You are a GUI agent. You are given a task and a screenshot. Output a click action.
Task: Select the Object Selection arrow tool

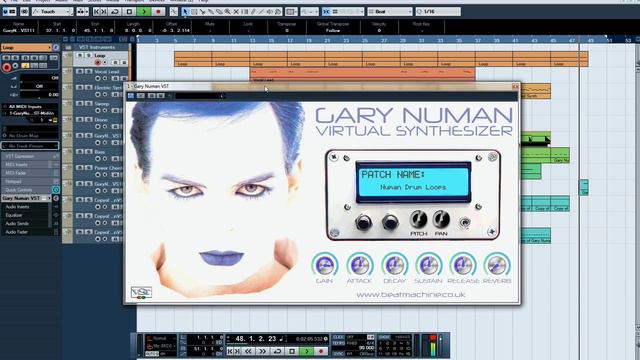(x=185, y=12)
